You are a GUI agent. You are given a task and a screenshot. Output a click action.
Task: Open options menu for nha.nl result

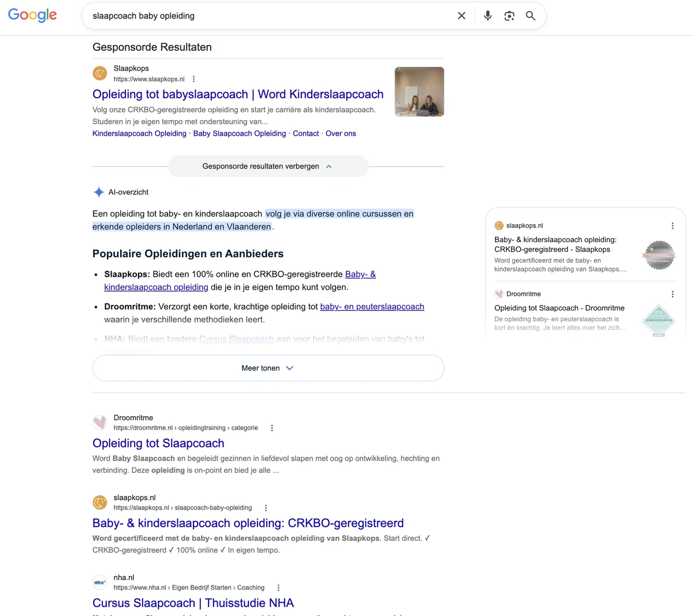pyautogui.click(x=278, y=588)
